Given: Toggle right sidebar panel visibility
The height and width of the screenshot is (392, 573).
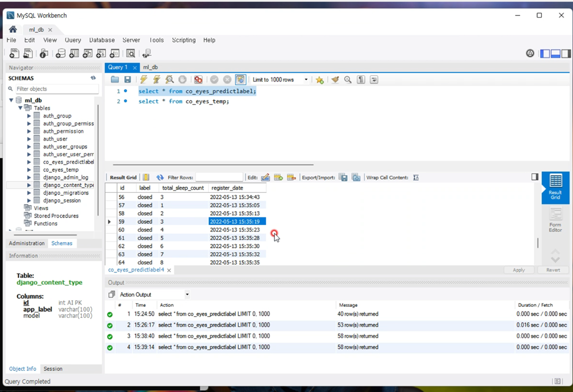Looking at the screenshot, I should 566,53.
